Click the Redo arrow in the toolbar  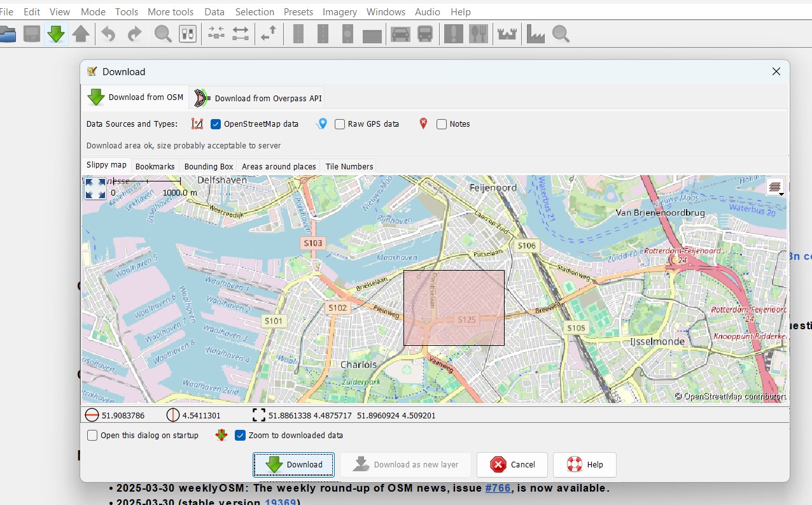134,34
